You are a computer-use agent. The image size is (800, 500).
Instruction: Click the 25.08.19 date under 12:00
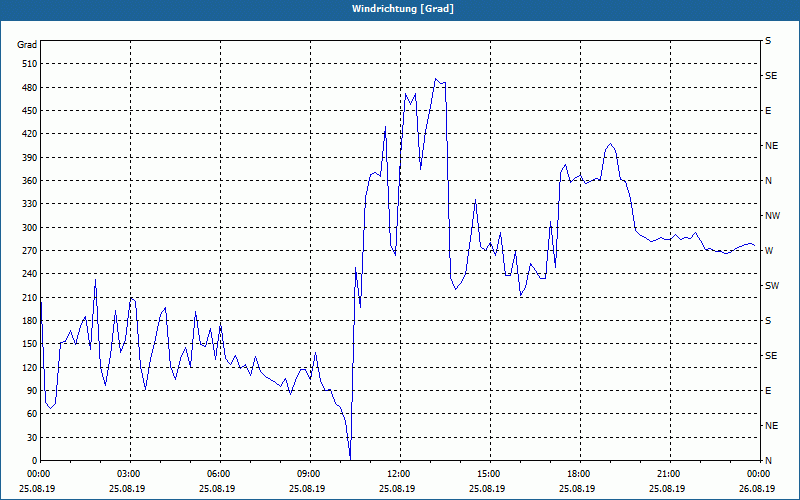pos(397,489)
